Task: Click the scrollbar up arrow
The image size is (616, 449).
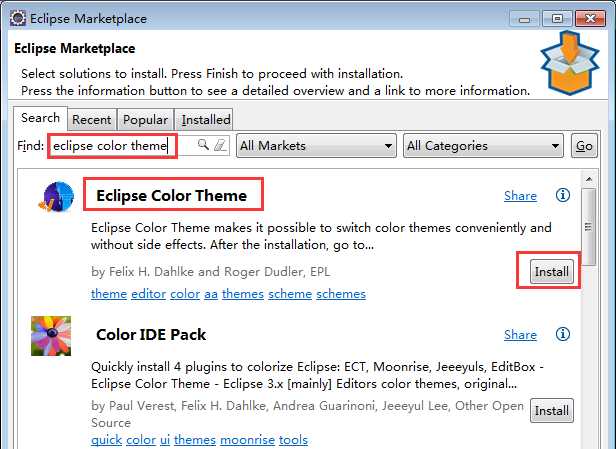Action: click(x=588, y=179)
